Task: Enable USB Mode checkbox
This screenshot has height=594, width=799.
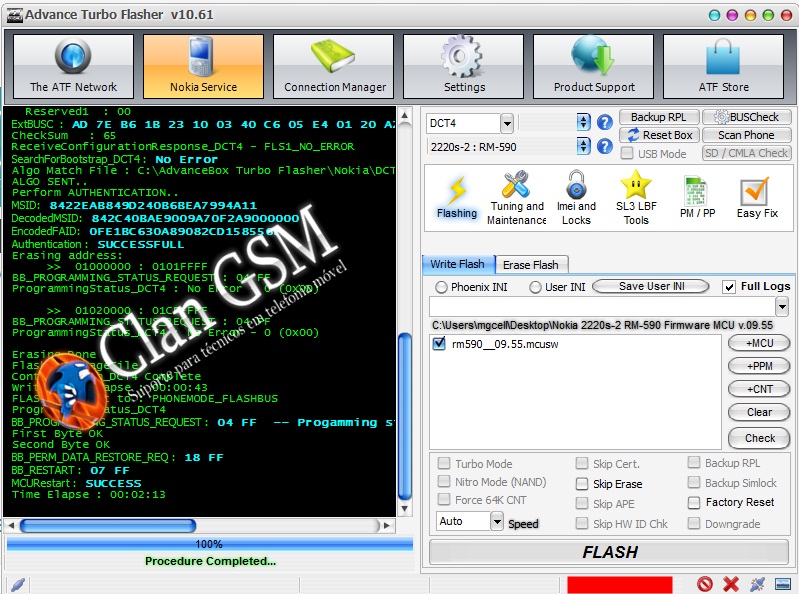Action: click(627, 153)
